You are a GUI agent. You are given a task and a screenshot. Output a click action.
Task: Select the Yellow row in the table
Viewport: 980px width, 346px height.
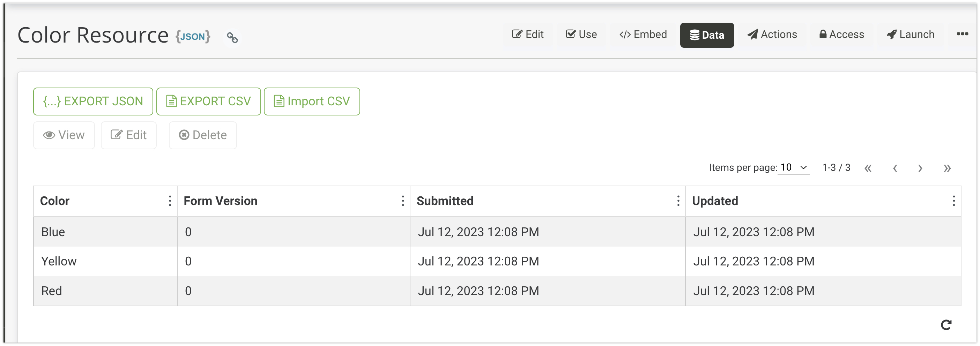(x=59, y=261)
